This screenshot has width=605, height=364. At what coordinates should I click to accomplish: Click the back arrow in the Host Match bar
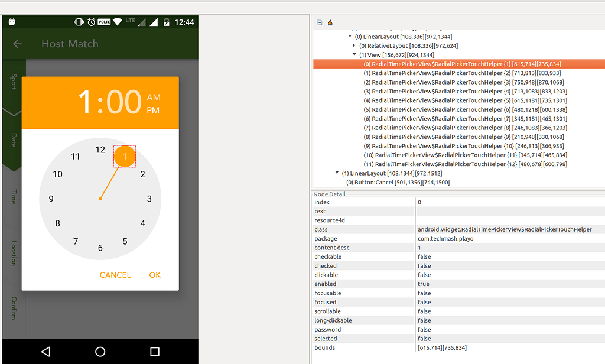pyautogui.click(x=17, y=44)
